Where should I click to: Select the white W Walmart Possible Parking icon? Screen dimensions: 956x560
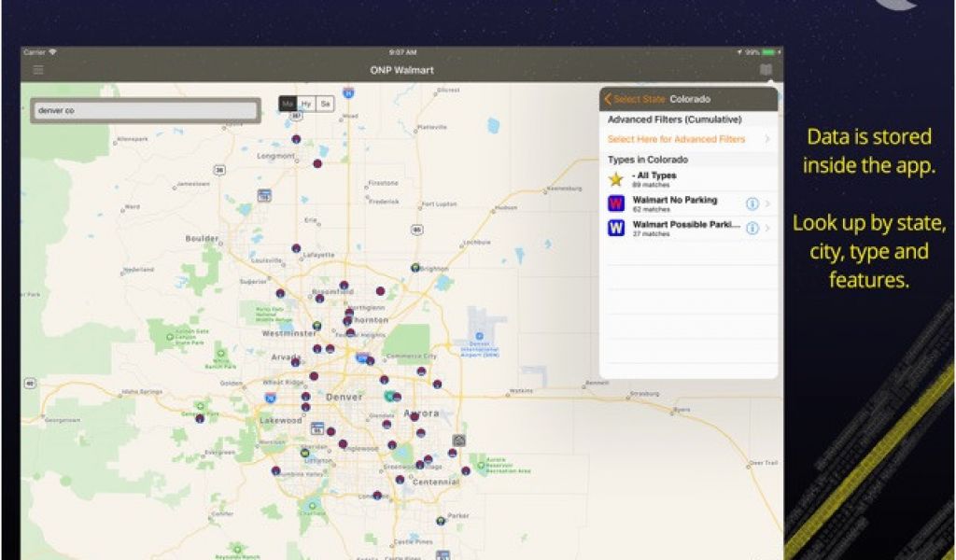616,228
